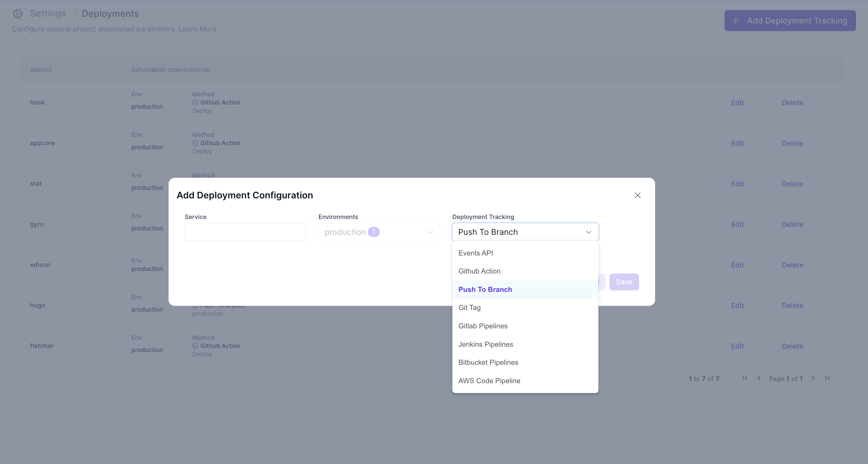Choose Bitbucket Pipelines option
The width and height of the screenshot is (868, 464).
[x=525, y=363]
